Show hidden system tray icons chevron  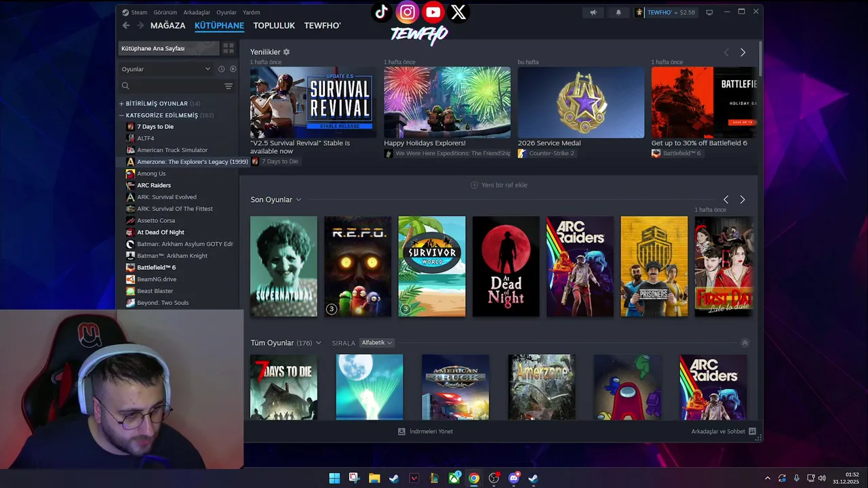tap(768, 479)
